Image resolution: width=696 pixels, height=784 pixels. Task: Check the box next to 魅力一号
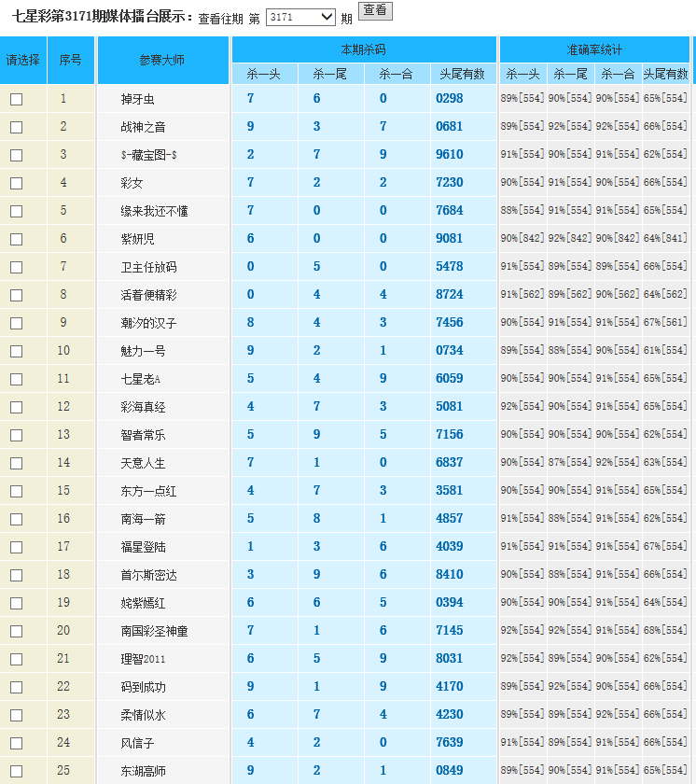(16, 351)
